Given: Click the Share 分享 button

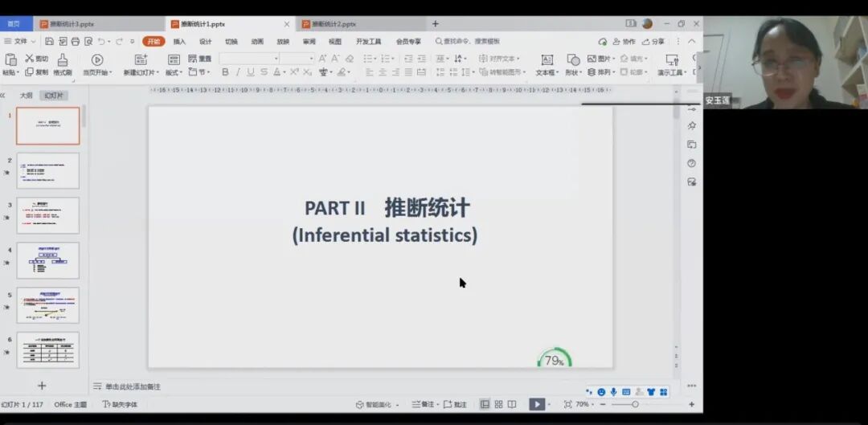Looking at the screenshot, I should (x=653, y=42).
